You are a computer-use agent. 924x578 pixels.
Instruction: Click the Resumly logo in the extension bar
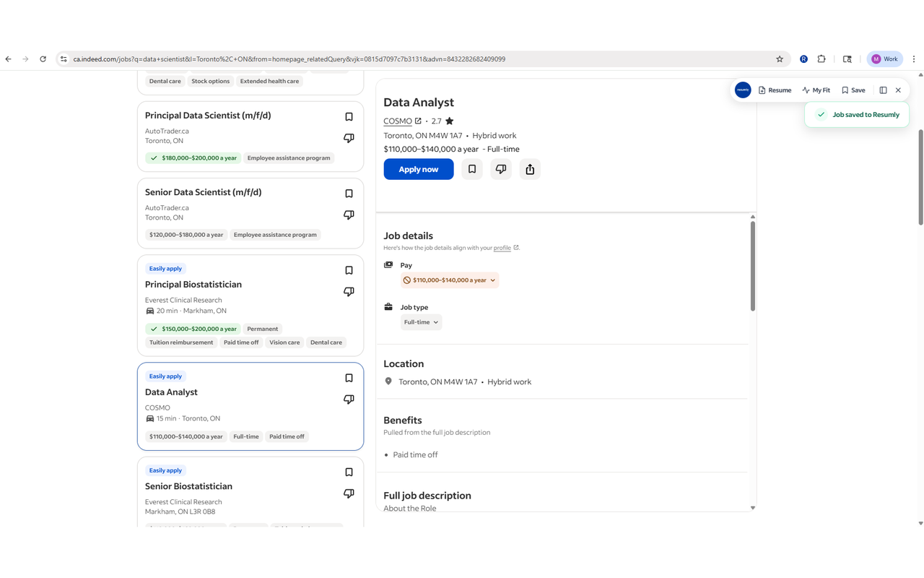click(743, 90)
